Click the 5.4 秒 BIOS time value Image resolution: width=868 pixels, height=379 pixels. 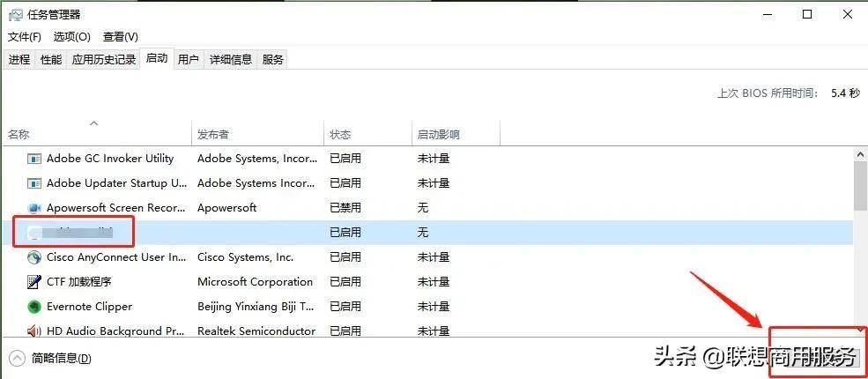coord(845,93)
